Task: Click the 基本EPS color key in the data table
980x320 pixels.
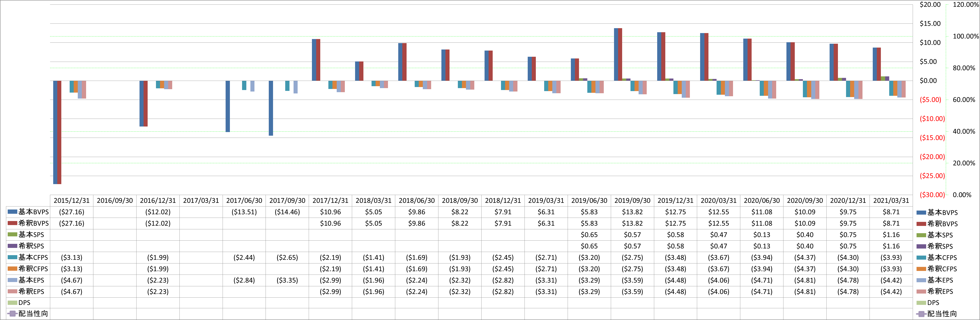Action: tap(13, 280)
